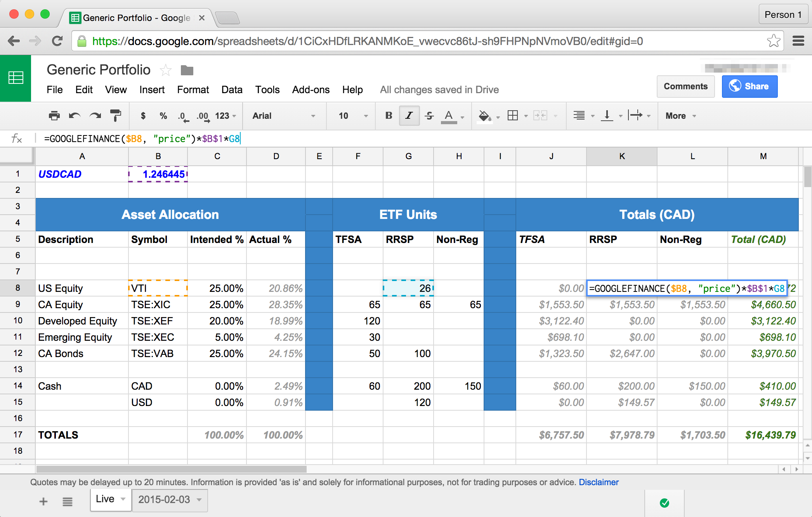Open the font size 10 dropdown
812x517 pixels.
click(353, 116)
